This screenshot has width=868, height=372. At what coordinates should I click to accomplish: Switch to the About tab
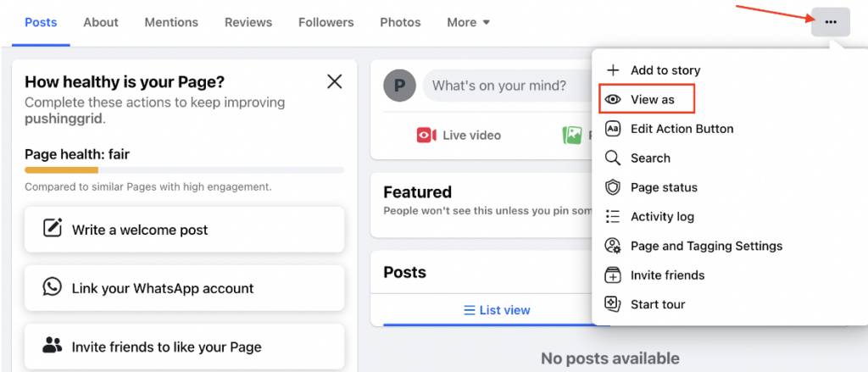(x=101, y=22)
